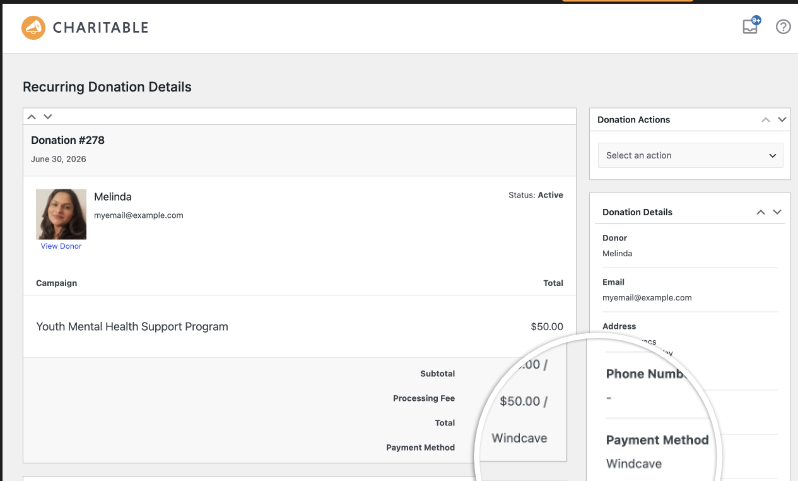798x481 pixels.
Task: Click the Campaign column header
Action: (x=56, y=283)
